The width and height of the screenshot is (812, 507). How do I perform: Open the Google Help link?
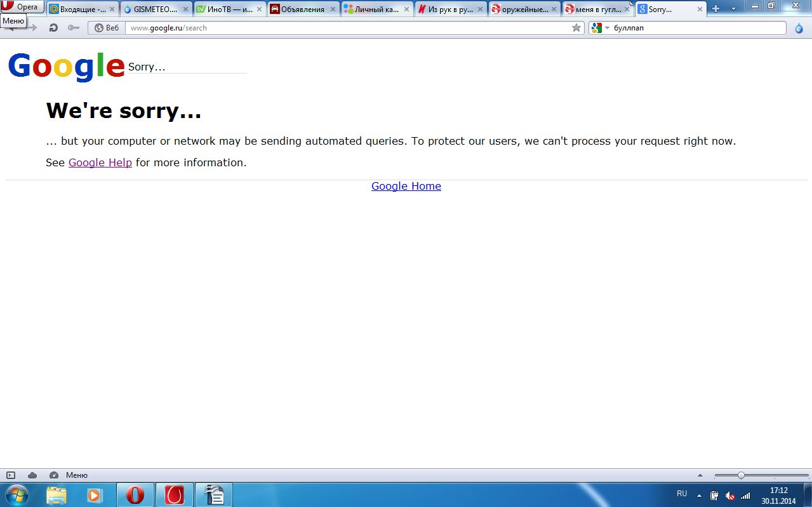(100, 162)
